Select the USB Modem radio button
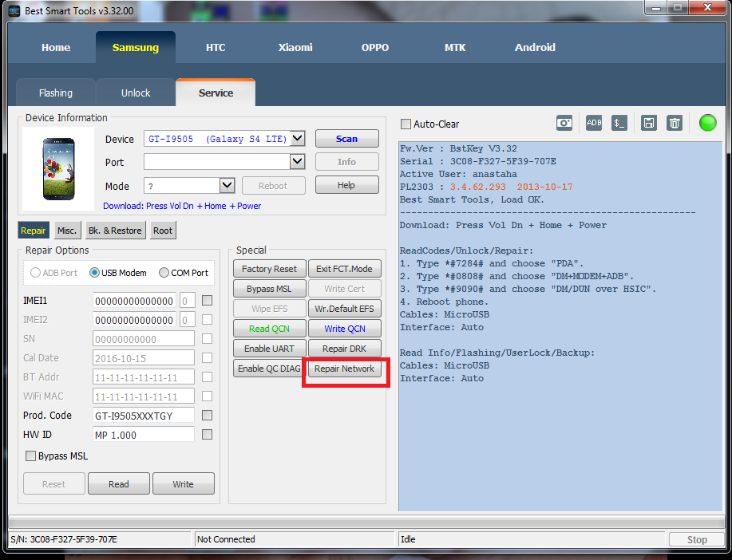 pos(94,273)
